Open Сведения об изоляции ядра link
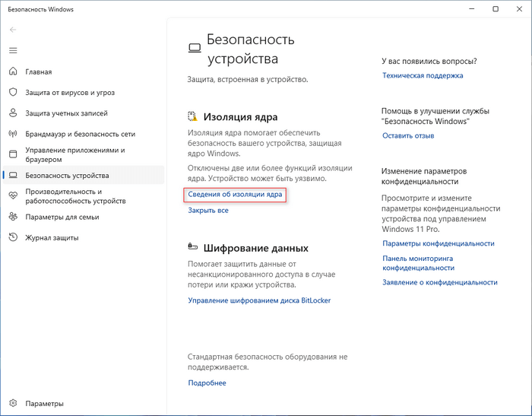532x416 pixels. tap(236, 195)
